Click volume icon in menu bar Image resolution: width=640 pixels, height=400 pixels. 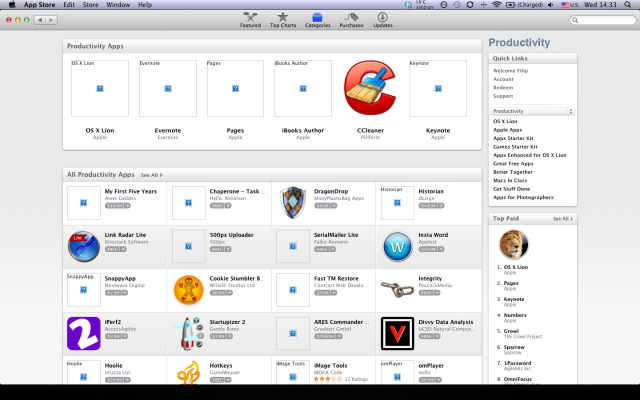point(551,5)
